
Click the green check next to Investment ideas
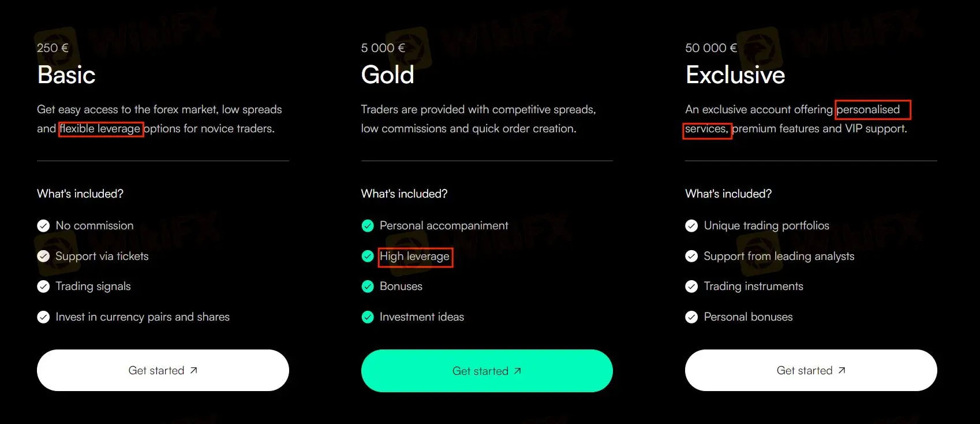point(368,317)
